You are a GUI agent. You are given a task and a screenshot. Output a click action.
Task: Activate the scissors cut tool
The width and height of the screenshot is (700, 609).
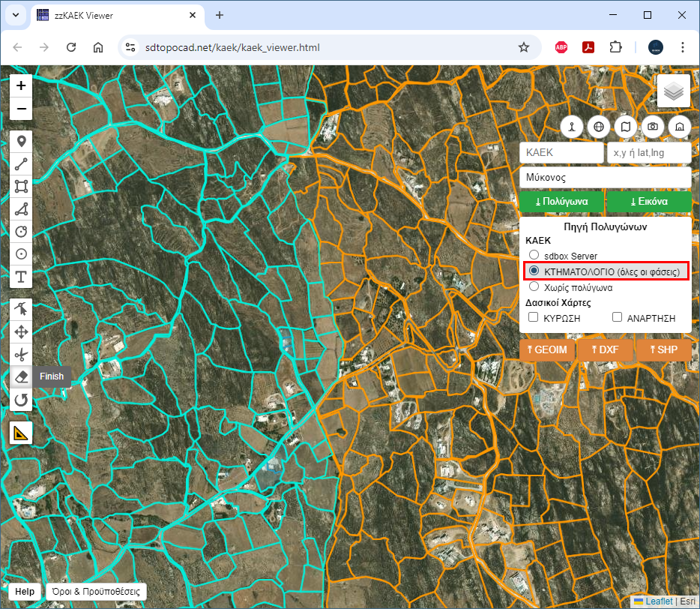pyautogui.click(x=21, y=354)
